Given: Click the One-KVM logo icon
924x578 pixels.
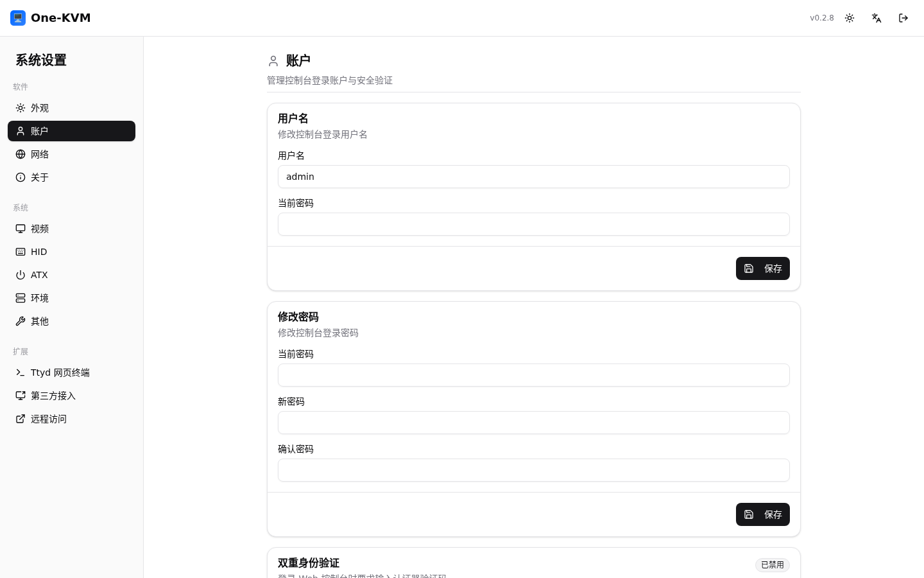Looking at the screenshot, I should coord(18,18).
